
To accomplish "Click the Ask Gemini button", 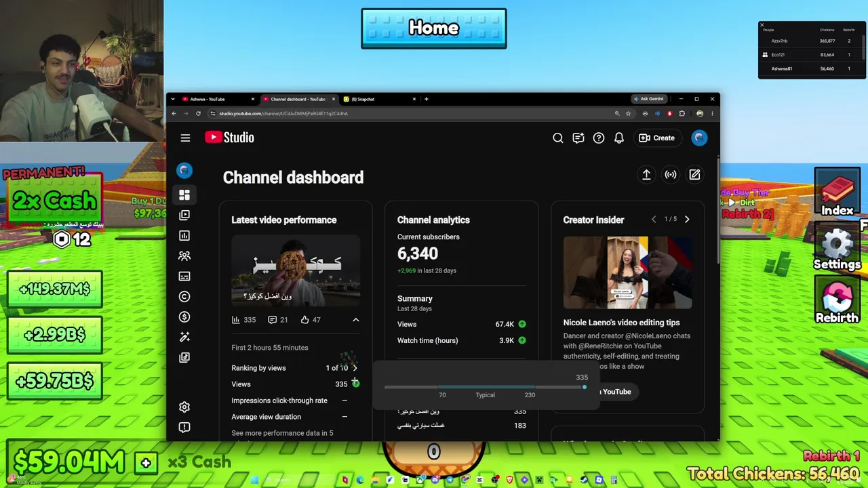I will click(648, 99).
